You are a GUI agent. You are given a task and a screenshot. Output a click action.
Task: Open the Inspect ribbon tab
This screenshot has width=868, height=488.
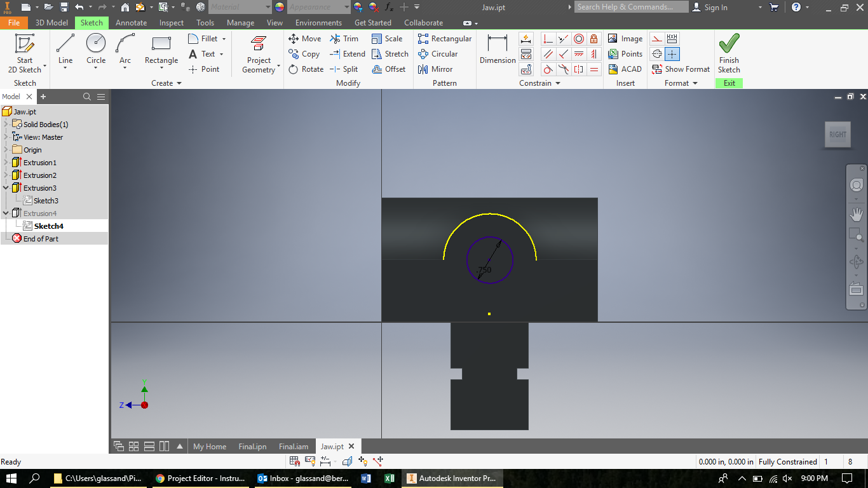pos(172,23)
